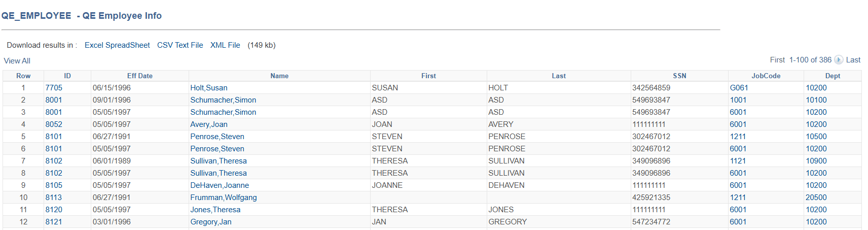The height and width of the screenshot is (230, 868).
Task: Go to the First page link
Action: pyautogui.click(x=777, y=60)
